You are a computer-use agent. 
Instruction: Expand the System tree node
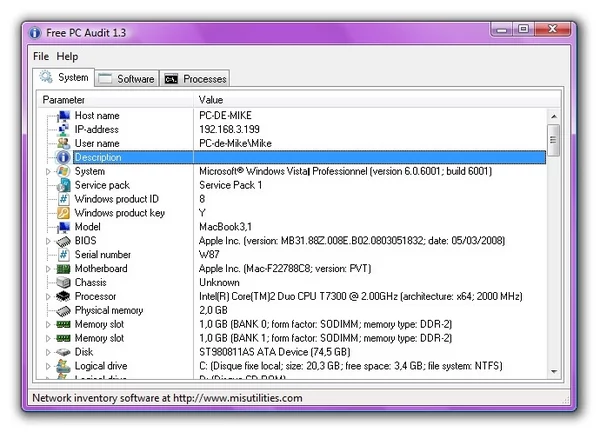point(48,172)
